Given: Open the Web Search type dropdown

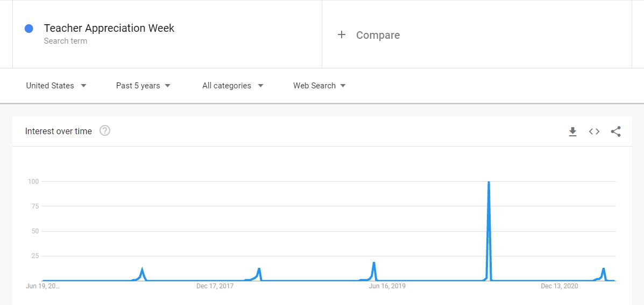Looking at the screenshot, I should pos(320,86).
